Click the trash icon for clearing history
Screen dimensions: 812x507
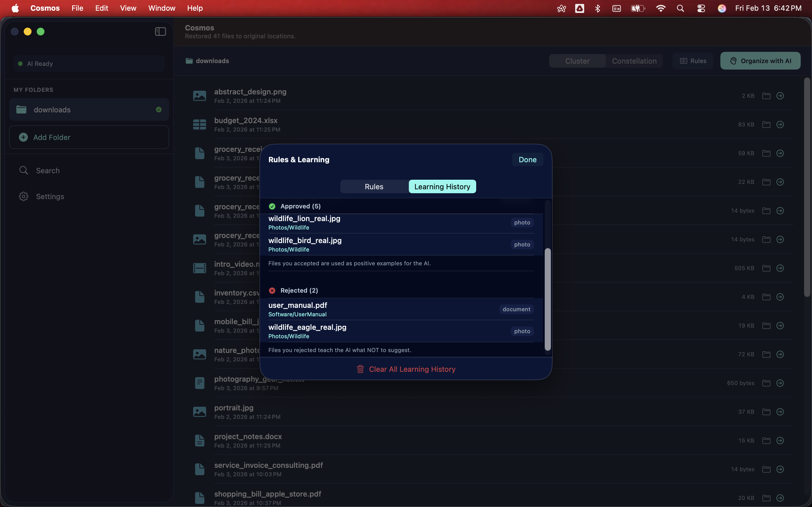tap(360, 369)
